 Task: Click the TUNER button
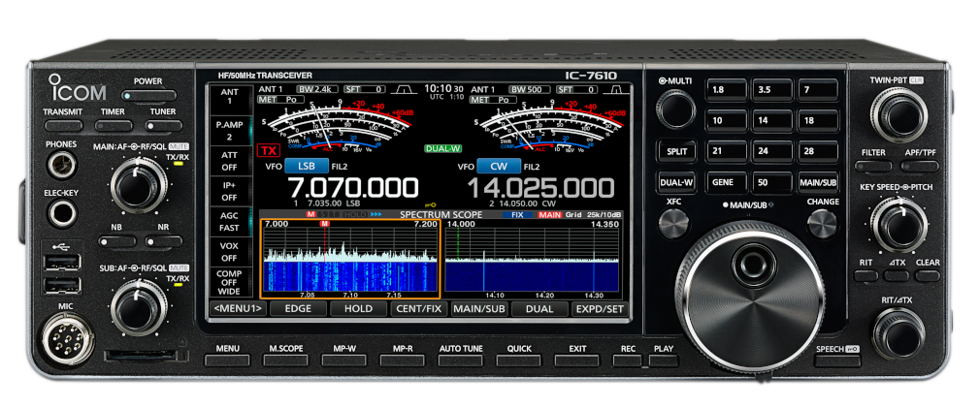click(x=163, y=125)
